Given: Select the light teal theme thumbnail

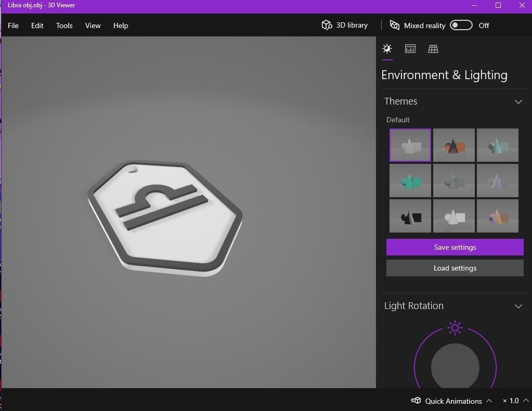Looking at the screenshot, I should (x=497, y=145).
